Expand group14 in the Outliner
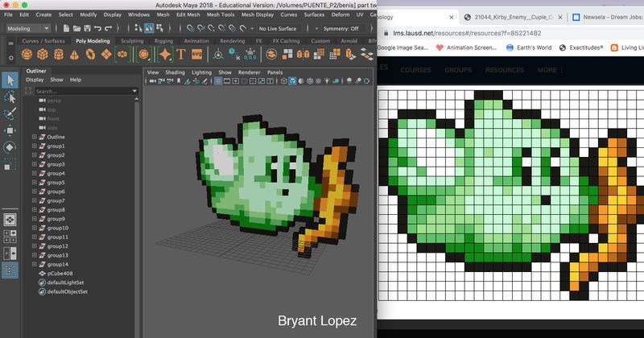 (35, 264)
